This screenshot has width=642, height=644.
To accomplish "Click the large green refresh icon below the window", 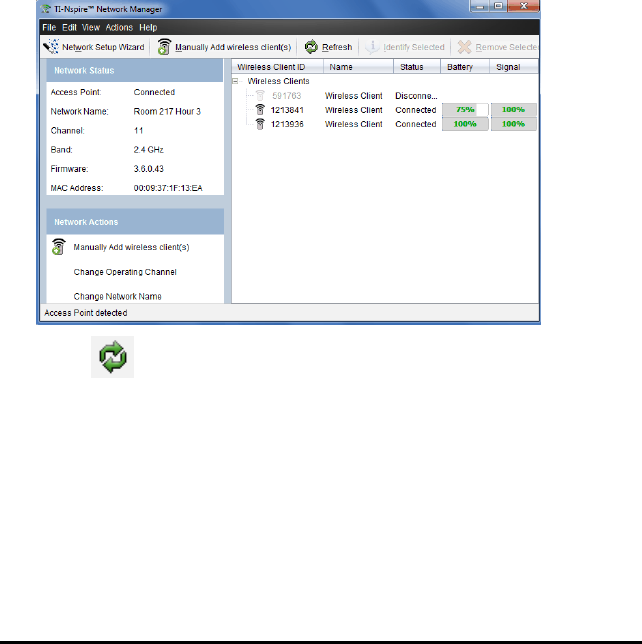I will [x=113, y=357].
